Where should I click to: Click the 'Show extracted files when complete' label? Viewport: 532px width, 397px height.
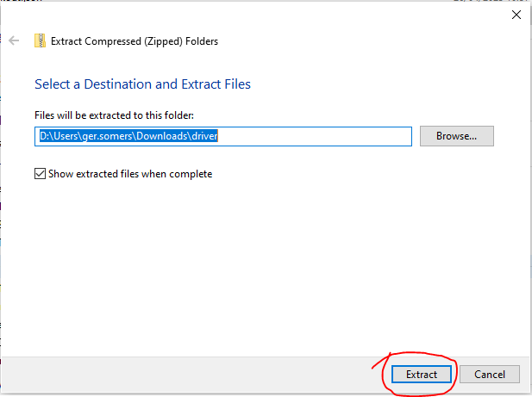tap(130, 174)
